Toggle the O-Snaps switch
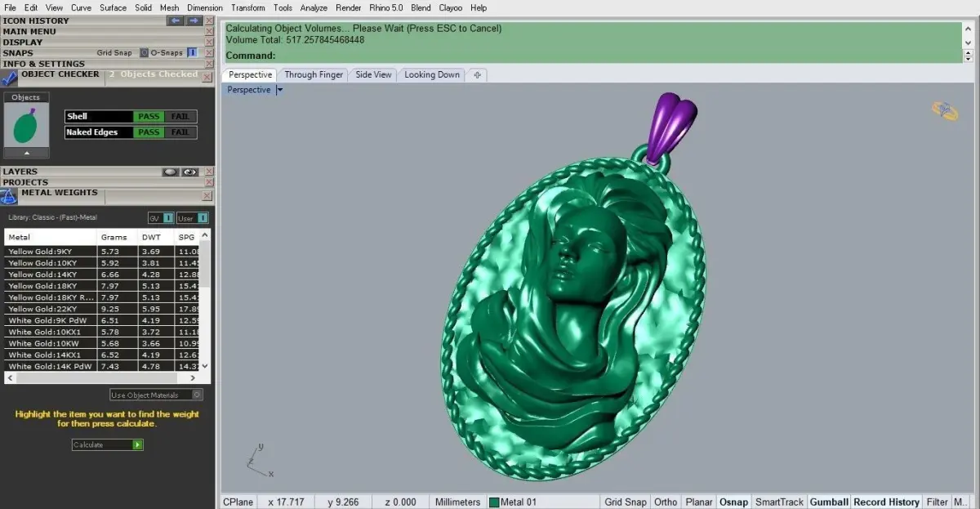This screenshot has height=509, width=980. 192,52
